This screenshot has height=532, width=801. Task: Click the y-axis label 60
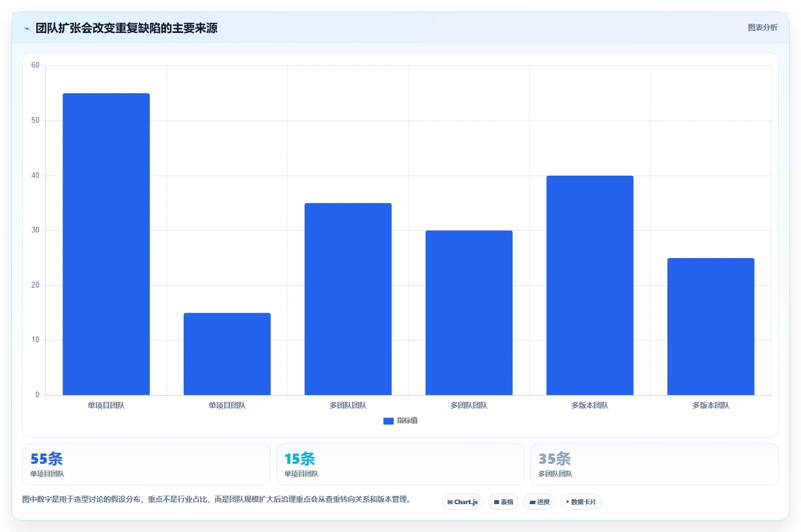coord(35,65)
